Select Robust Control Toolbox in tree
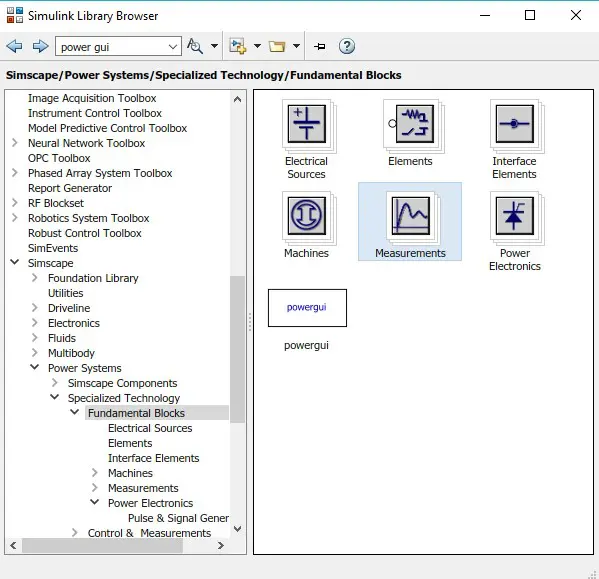Image resolution: width=599 pixels, height=579 pixels. pos(85,233)
